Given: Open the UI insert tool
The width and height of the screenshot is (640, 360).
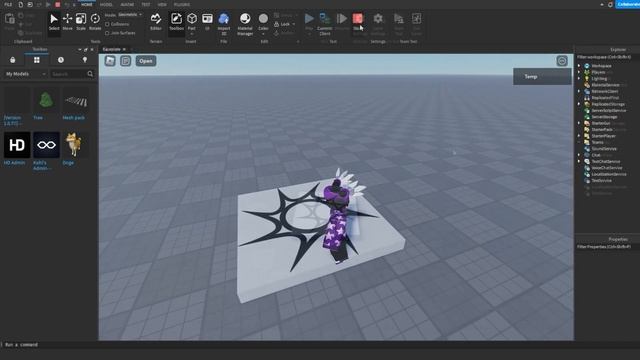Looking at the screenshot, I should (x=207, y=22).
